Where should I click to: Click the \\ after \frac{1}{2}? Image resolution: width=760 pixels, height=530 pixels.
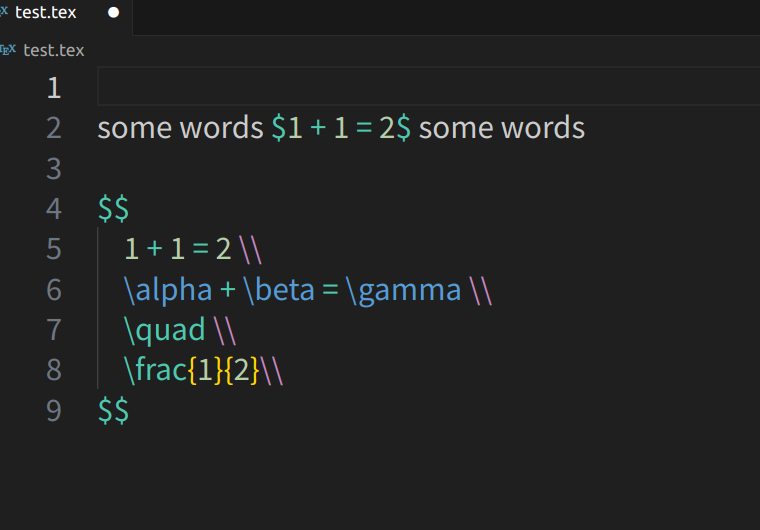(272, 370)
